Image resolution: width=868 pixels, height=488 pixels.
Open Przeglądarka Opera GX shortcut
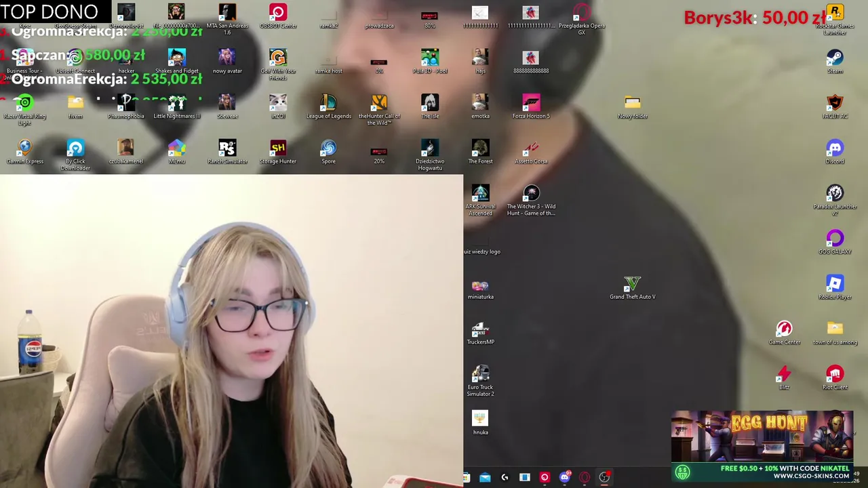click(581, 20)
